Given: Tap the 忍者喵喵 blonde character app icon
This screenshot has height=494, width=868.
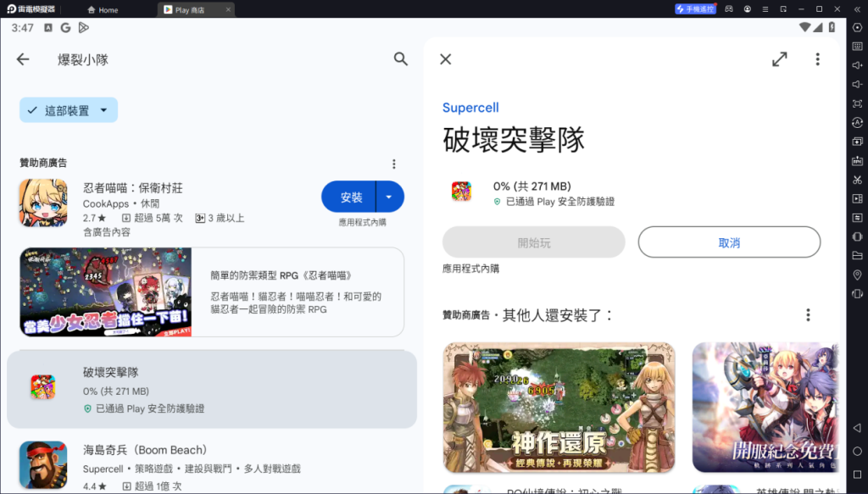Looking at the screenshot, I should pyautogui.click(x=43, y=203).
